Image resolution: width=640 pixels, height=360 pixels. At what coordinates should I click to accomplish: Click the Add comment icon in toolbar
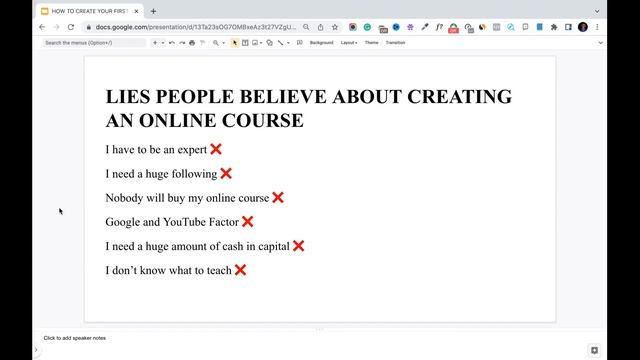pos(300,42)
